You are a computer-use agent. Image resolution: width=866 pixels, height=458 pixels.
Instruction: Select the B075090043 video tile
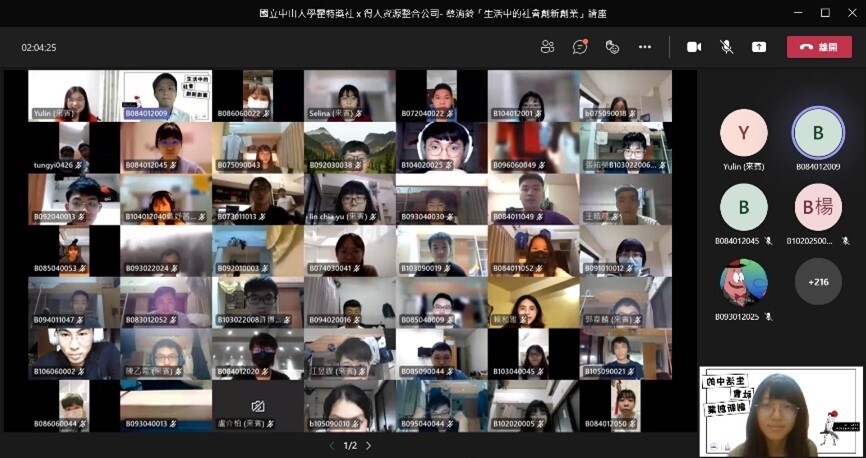click(x=258, y=148)
